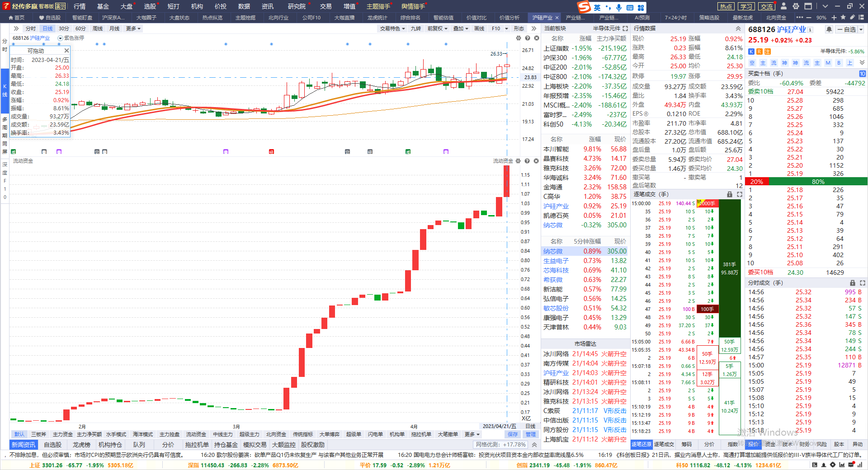
Task: Click the orange 注 badge under stock price
Action: click(x=768, y=52)
